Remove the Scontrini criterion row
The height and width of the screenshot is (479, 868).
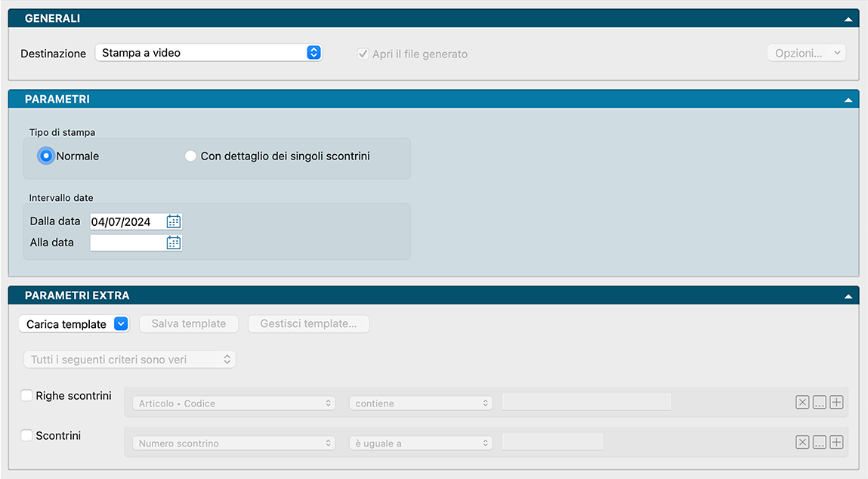pos(802,443)
